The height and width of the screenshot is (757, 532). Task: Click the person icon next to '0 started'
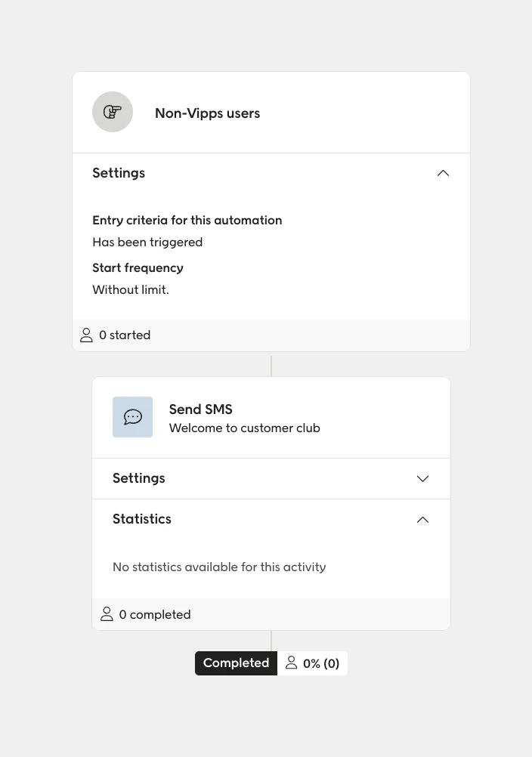click(86, 335)
